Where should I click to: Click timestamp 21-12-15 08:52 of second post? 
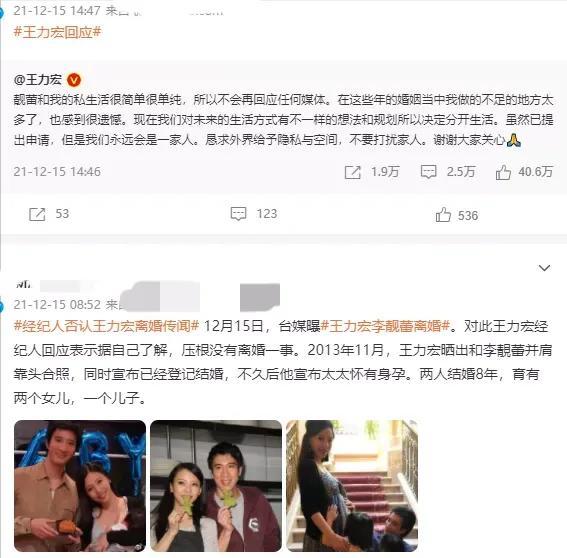click(x=57, y=305)
